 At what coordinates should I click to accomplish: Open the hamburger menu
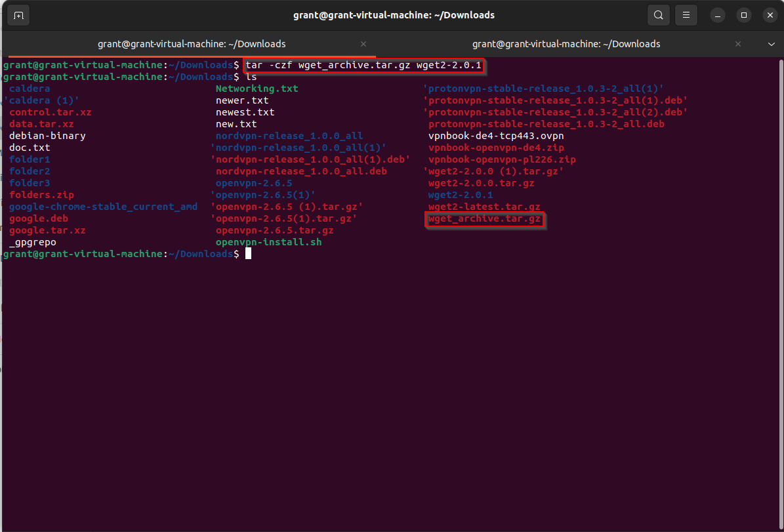click(x=686, y=14)
